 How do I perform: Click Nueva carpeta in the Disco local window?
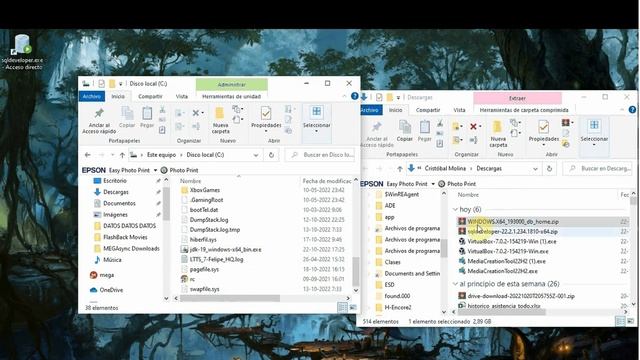tap(220, 121)
